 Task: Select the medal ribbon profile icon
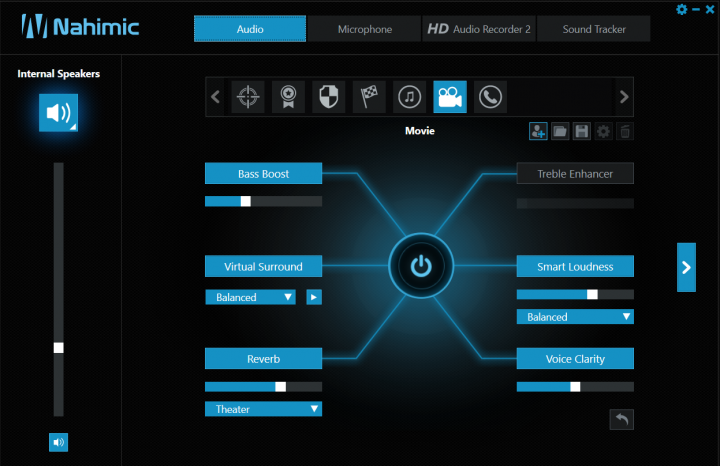pyautogui.click(x=288, y=97)
